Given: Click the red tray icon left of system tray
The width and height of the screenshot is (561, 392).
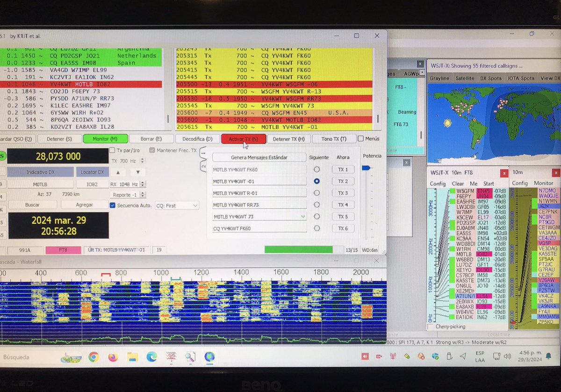Looking at the screenshot, I should tap(365, 356).
